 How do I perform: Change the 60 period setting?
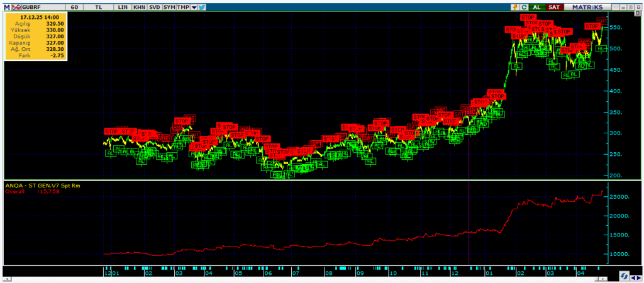pos(74,8)
